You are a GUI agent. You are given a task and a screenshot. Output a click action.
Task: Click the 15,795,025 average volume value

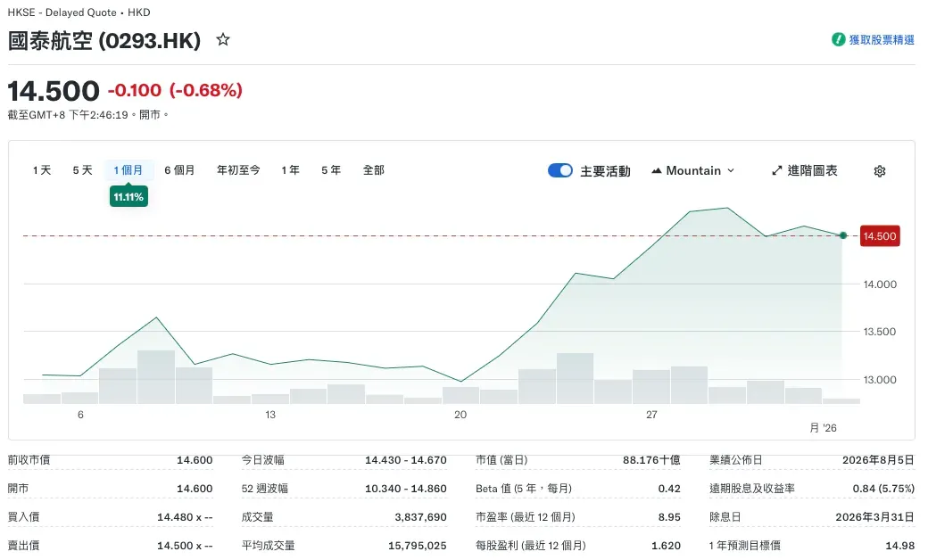tap(418, 545)
